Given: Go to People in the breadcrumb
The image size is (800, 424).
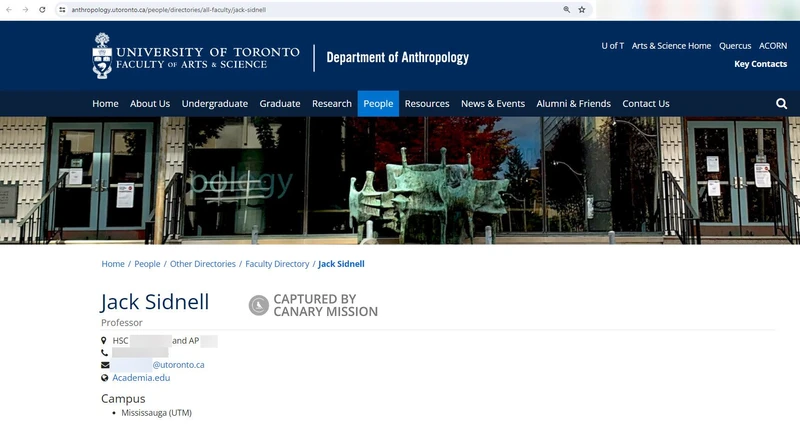Looking at the screenshot, I should click(x=147, y=264).
